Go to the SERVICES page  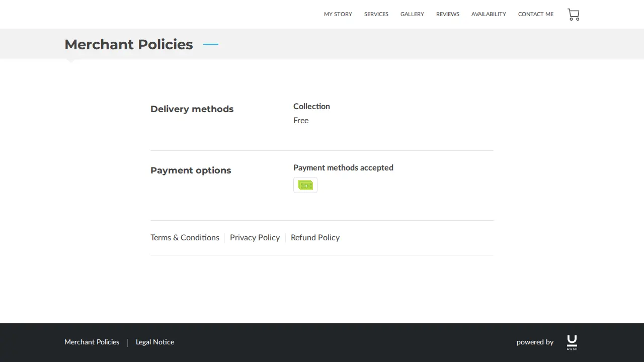click(x=376, y=14)
